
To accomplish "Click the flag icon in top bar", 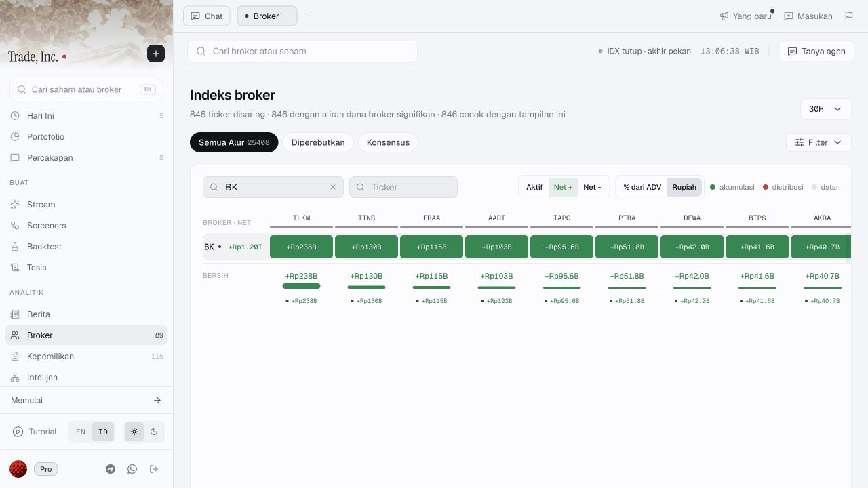I will (849, 16).
